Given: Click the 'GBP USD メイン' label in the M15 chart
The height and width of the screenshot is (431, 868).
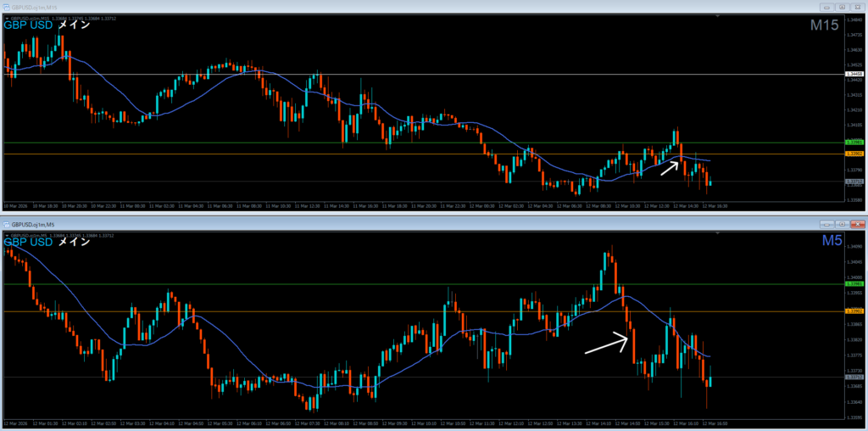Looking at the screenshot, I should click(47, 25).
